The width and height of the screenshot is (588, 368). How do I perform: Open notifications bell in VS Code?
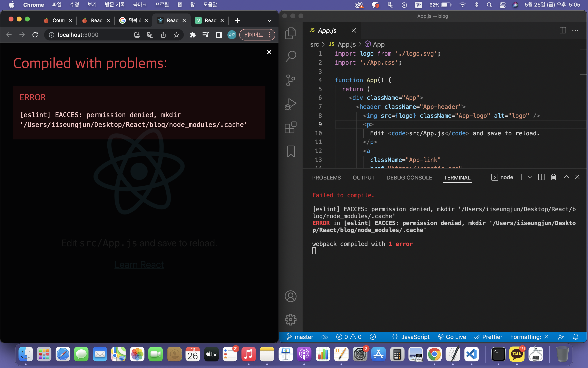[576, 337]
